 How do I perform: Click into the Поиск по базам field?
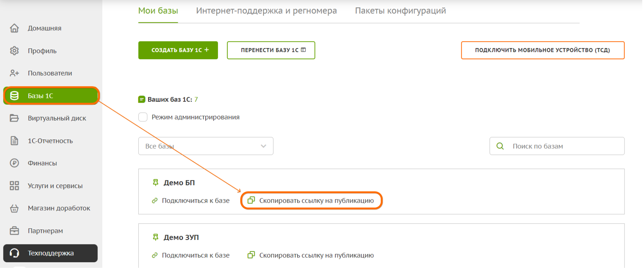pyautogui.click(x=562, y=146)
